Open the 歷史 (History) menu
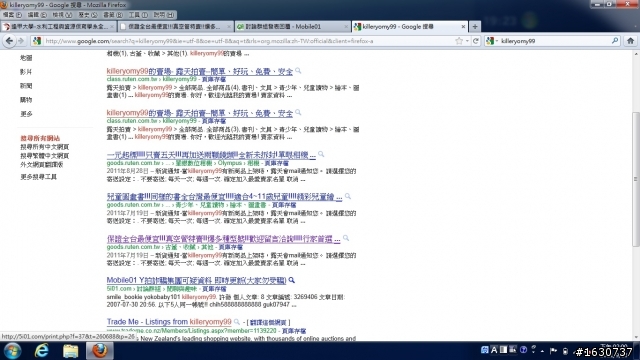The image size is (640, 360). click(88, 15)
